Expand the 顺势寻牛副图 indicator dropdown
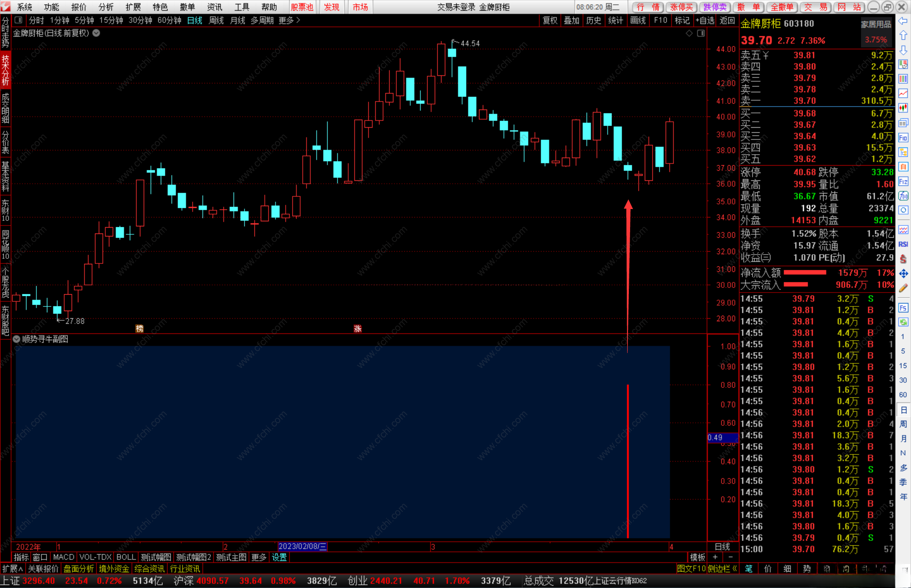The height and width of the screenshot is (588, 911). tap(16, 339)
